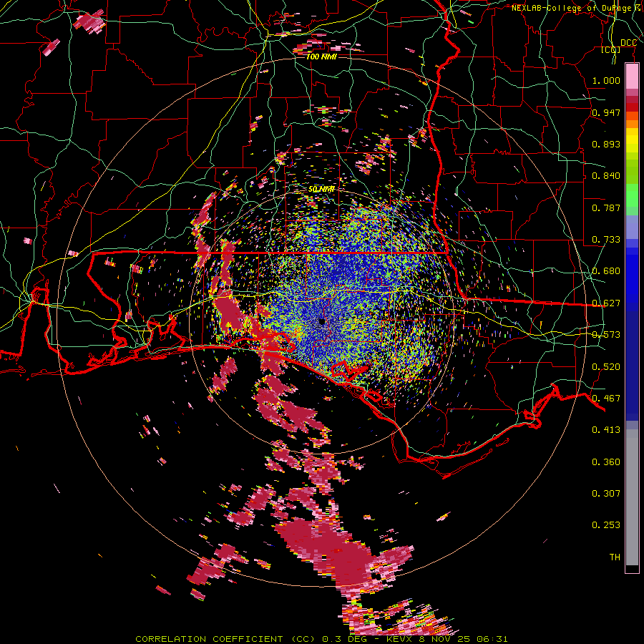Click the CORRELATION COEFFICIENT (CC) caption text

click(x=227, y=639)
